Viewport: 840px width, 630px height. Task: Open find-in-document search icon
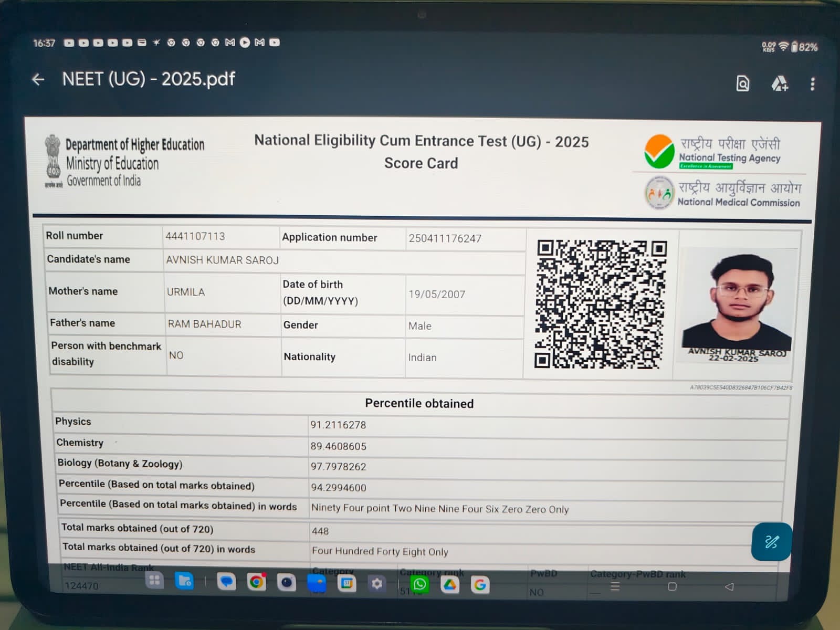point(742,83)
